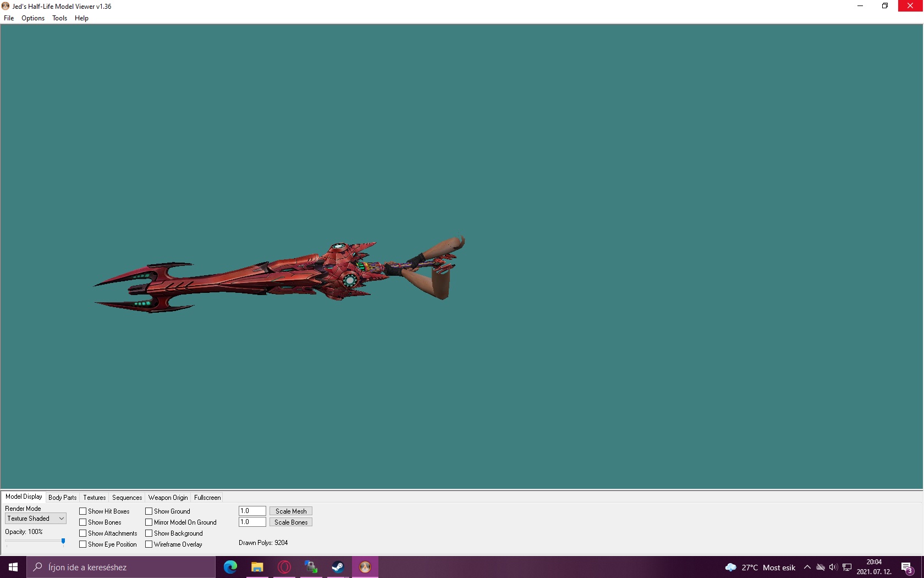
Task: Expand the Render Mode dropdown
Action: click(36, 519)
